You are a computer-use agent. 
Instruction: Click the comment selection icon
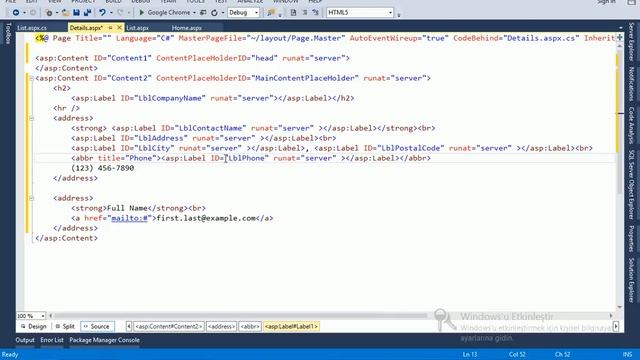(304, 13)
